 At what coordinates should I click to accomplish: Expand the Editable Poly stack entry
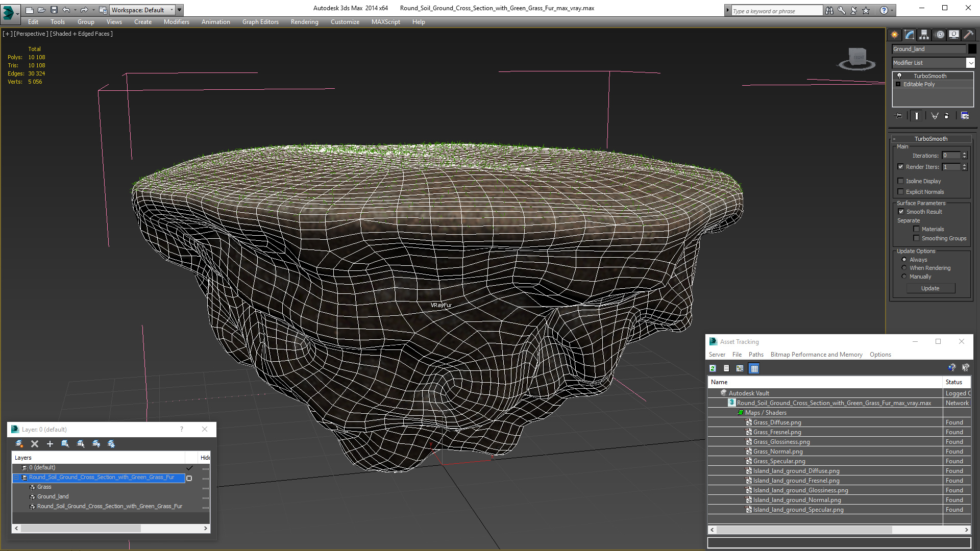898,84
